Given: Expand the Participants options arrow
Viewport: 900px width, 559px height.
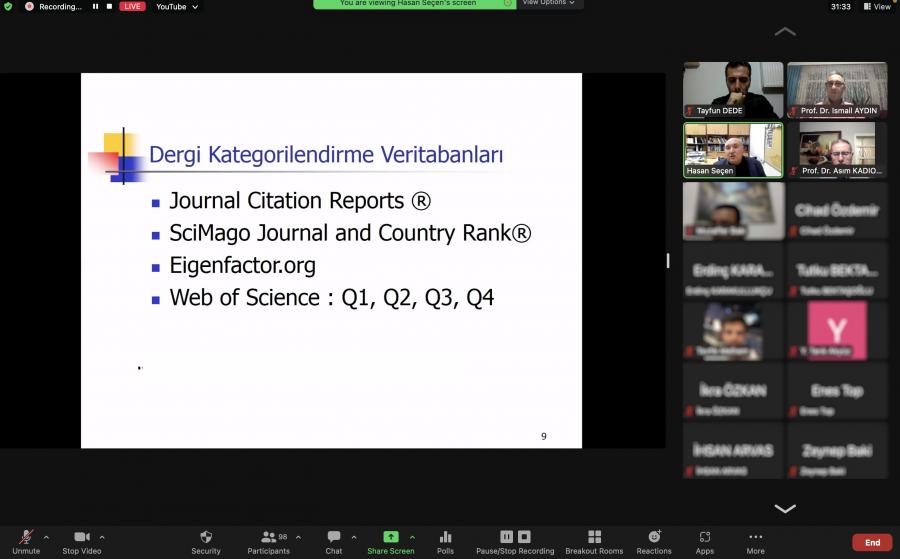Looking at the screenshot, I should point(298,538).
